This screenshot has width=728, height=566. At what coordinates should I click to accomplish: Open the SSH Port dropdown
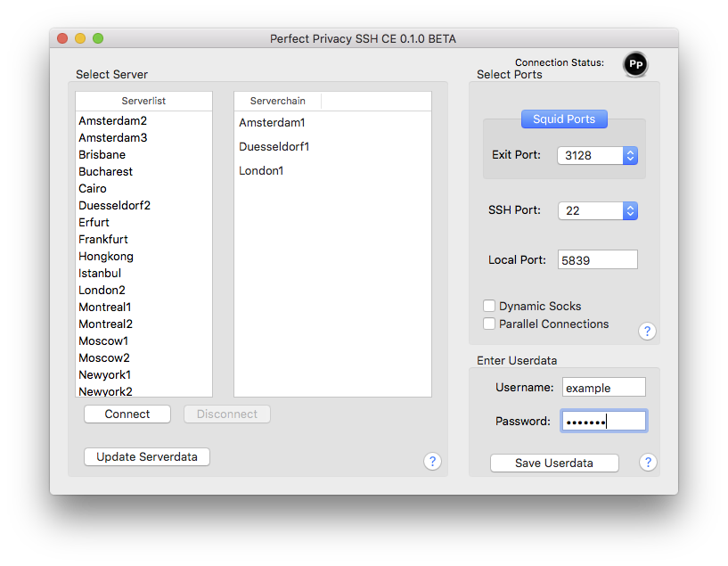pyautogui.click(x=598, y=210)
